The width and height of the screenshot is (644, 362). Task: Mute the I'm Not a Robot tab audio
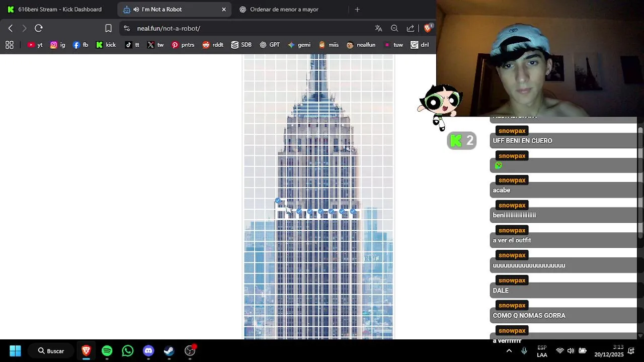(x=136, y=10)
